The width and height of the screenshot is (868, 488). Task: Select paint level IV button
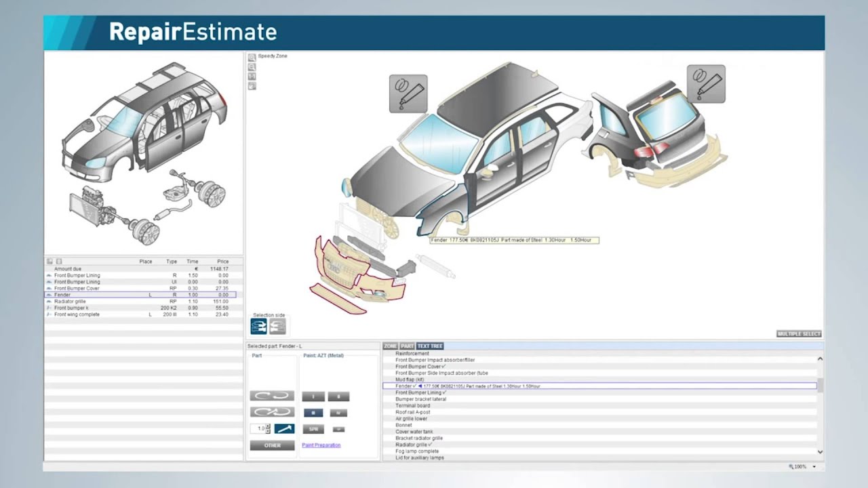tap(338, 413)
